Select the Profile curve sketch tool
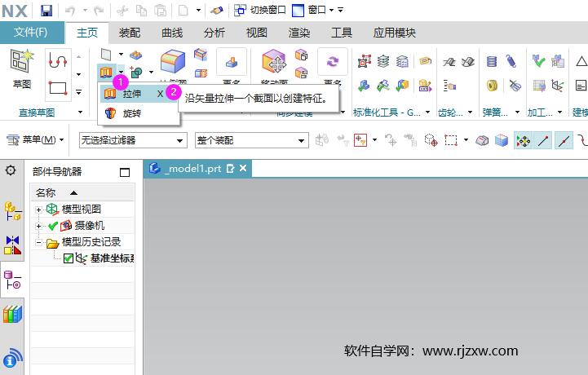This screenshot has height=375, width=588. 58,60
